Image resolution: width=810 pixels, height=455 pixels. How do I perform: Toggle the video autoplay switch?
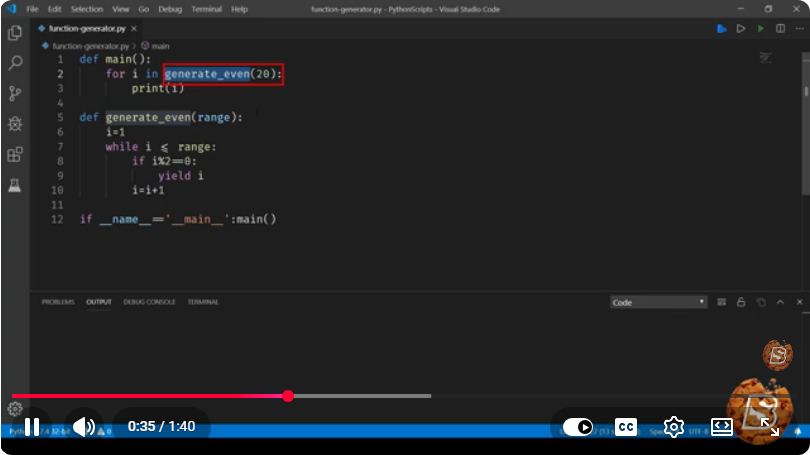(578, 427)
